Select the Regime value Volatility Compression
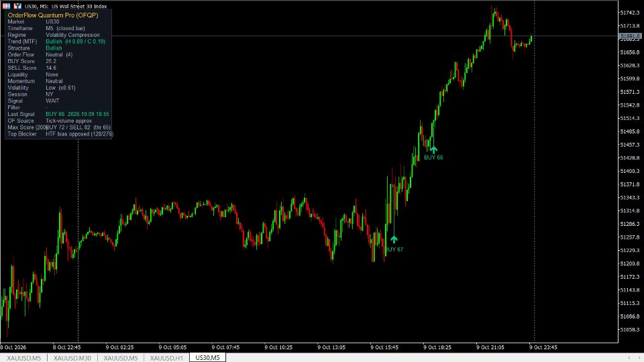This screenshot has width=644, height=362. pyautogui.click(x=72, y=35)
